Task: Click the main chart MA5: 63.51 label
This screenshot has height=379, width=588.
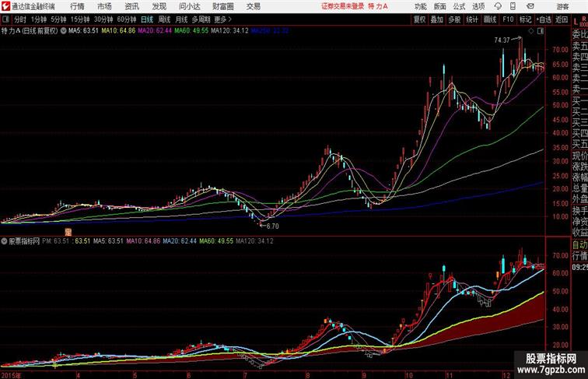Action: (83, 31)
